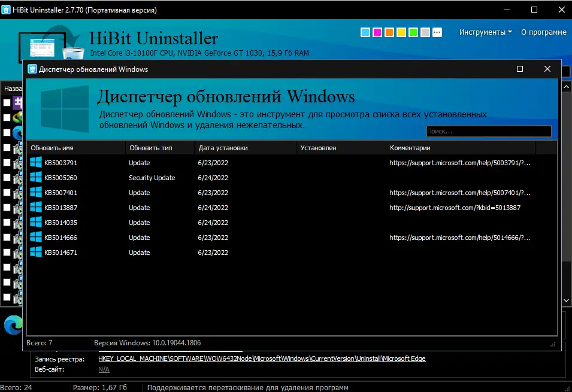Image resolution: width=572 pixels, height=392 pixels.
Task: Select the KB5005260 update row
Action: [292, 178]
